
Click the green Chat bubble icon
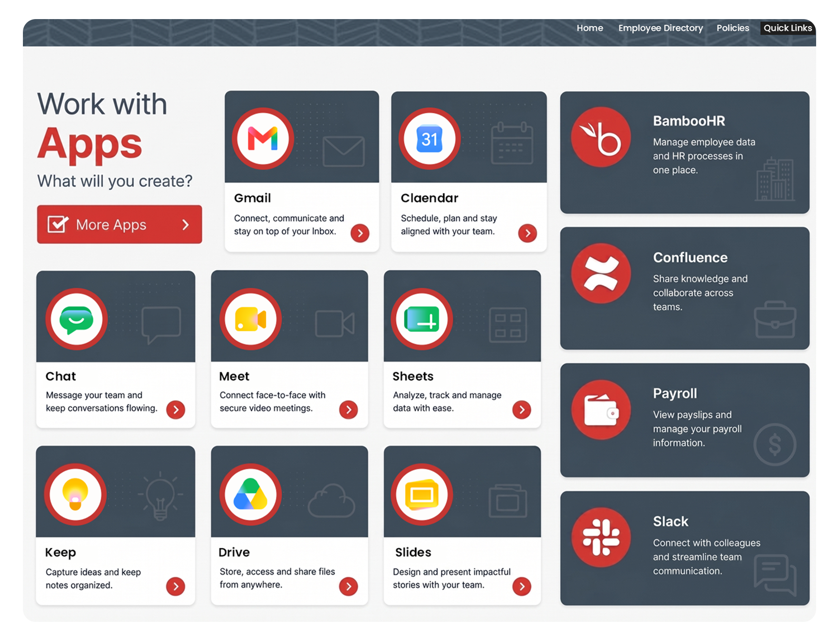[76, 319]
